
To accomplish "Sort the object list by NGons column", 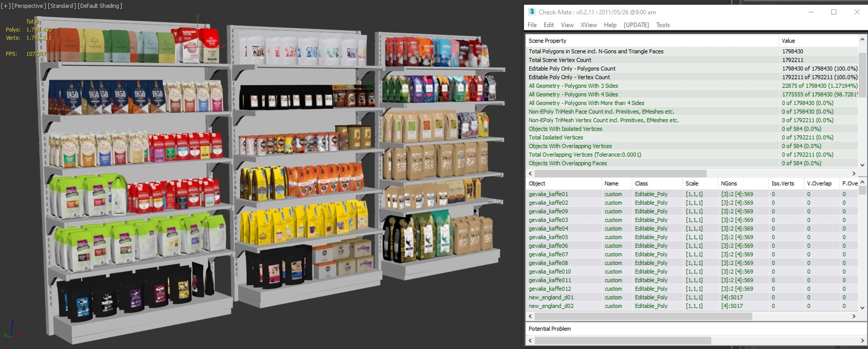I will [743, 184].
